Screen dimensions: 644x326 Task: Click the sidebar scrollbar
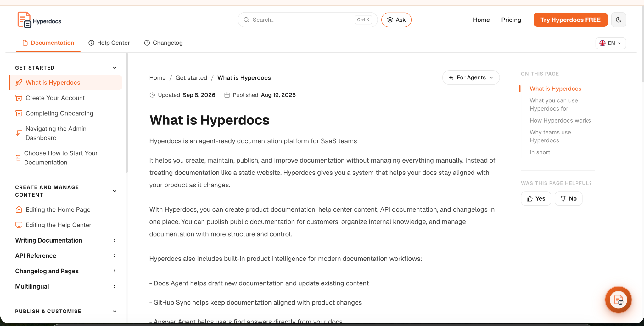[126, 113]
